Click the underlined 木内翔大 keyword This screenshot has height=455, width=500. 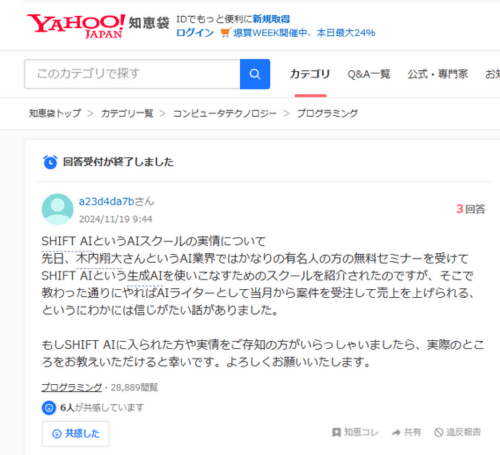[99, 258]
